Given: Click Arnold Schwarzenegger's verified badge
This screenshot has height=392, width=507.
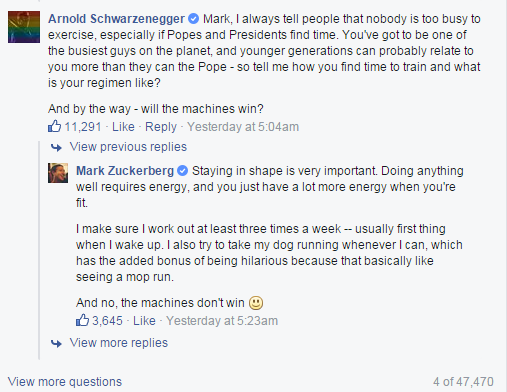Looking at the screenshot, I should (194, 19).
